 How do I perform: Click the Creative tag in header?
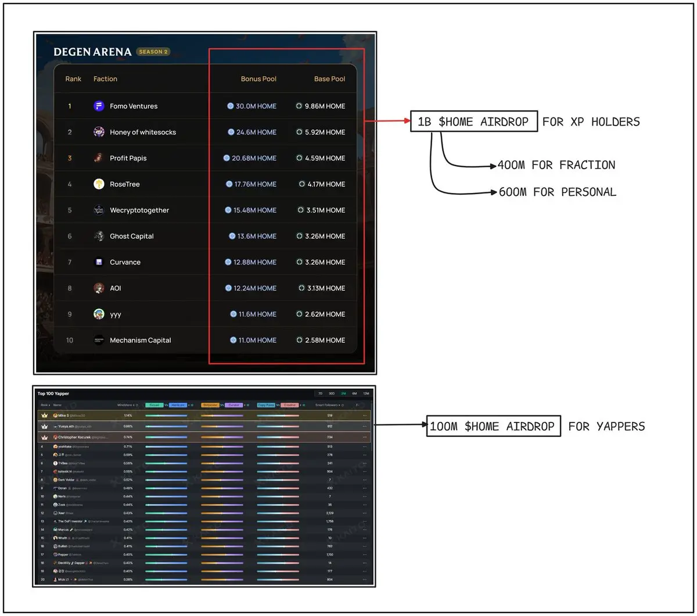click(x=289, y=405)
